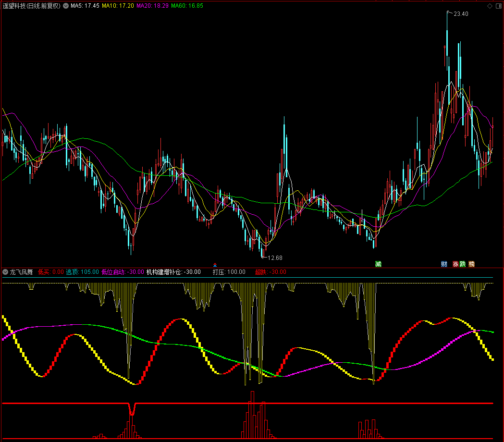Open the orange 榜 marker icon
This screenshot has width=504, height=442.
point(471,264)
